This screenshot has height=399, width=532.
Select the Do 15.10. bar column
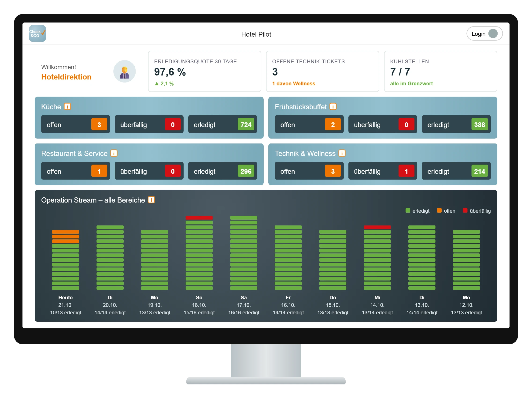tap(333, 260)
